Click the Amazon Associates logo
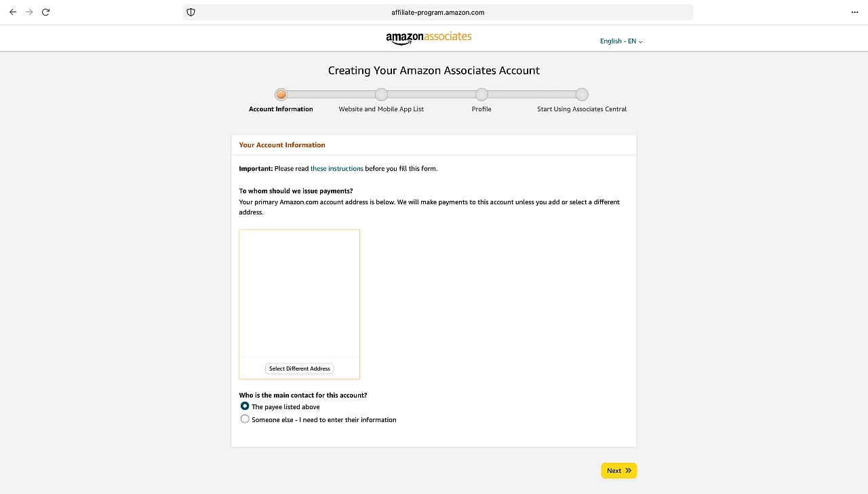 pos(429,38)
